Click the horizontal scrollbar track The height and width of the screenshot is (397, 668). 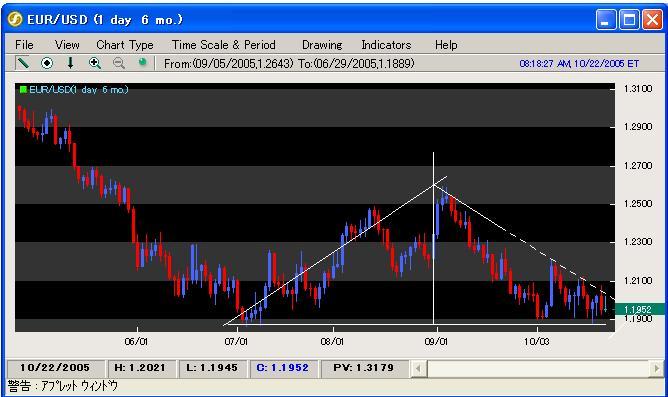[538, 368]
